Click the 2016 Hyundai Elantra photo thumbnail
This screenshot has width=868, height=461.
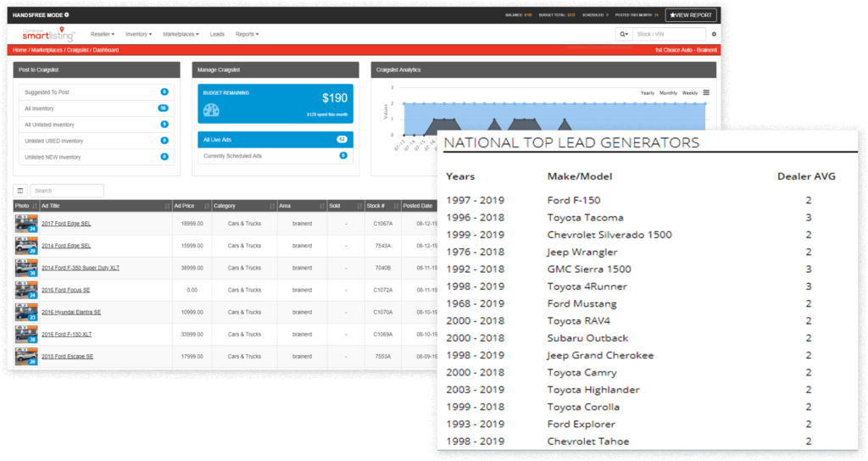pos(26,312)
